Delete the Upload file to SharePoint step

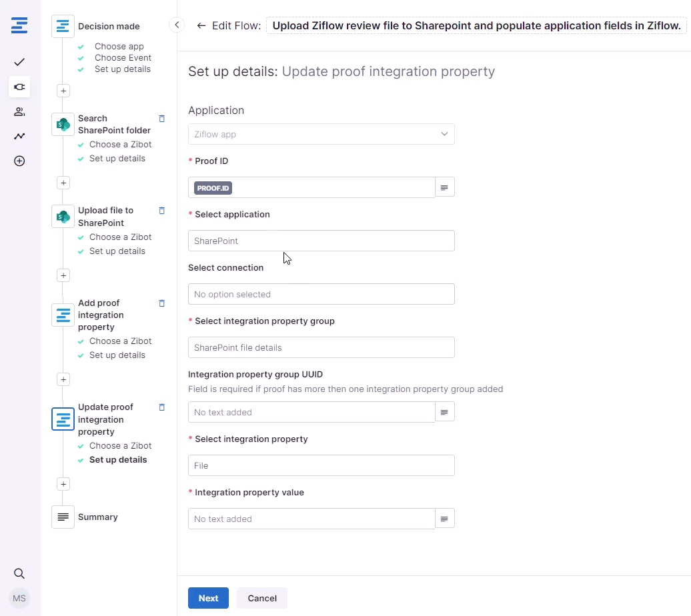point(161,211)
